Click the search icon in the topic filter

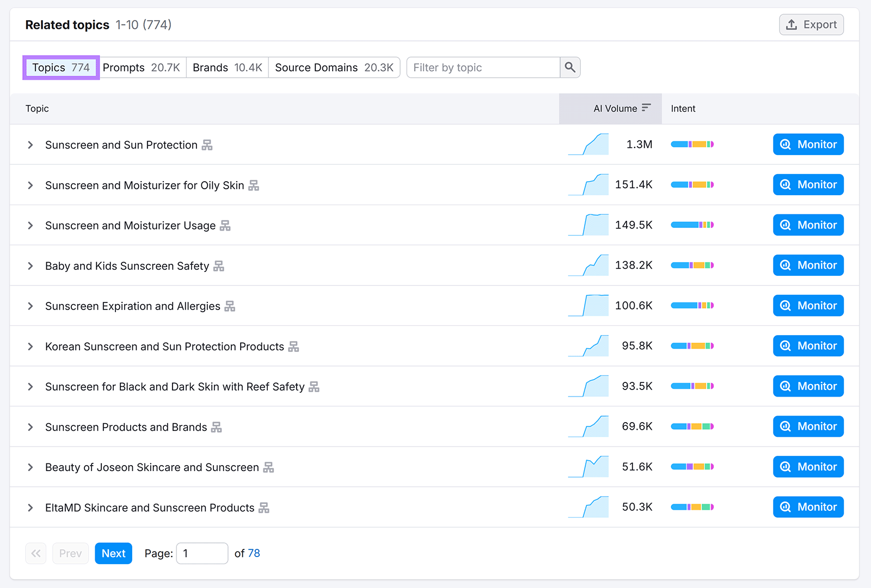569,67
